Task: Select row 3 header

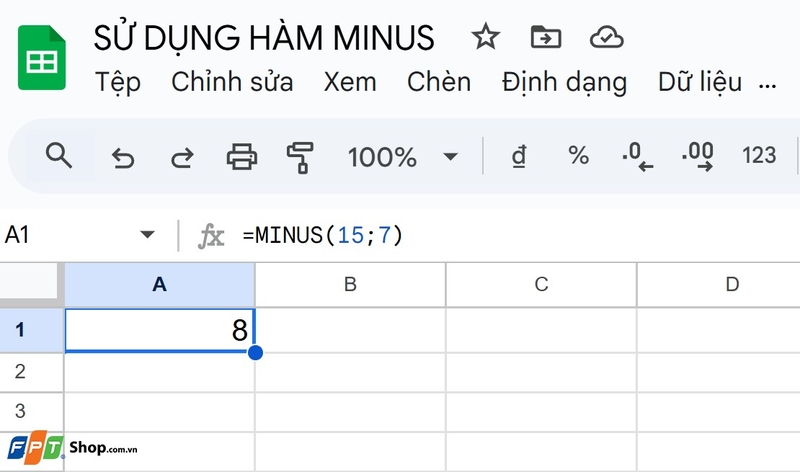Action: coord(32,412)
